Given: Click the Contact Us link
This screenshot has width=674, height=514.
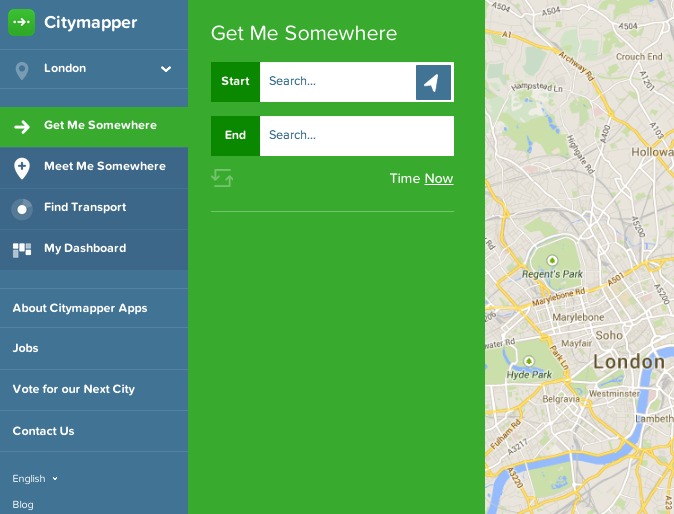Looking at the screenshot, I should 43,431.
